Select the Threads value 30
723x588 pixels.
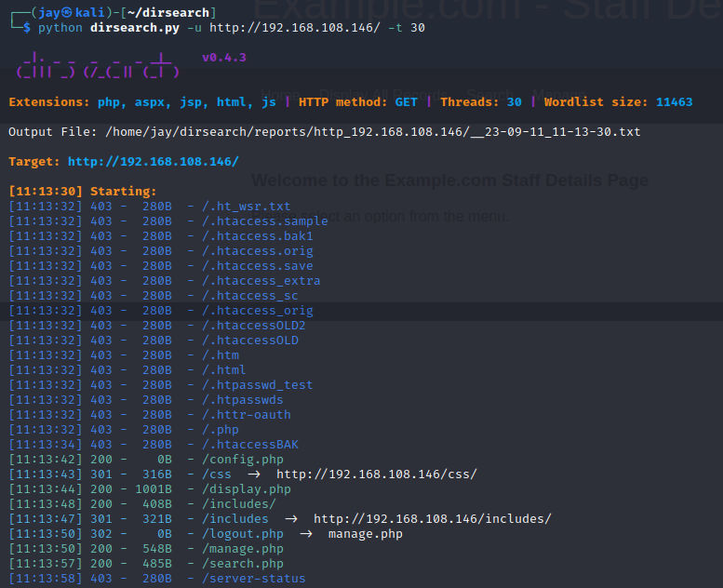pyautogui.click(x=515, y=102)
